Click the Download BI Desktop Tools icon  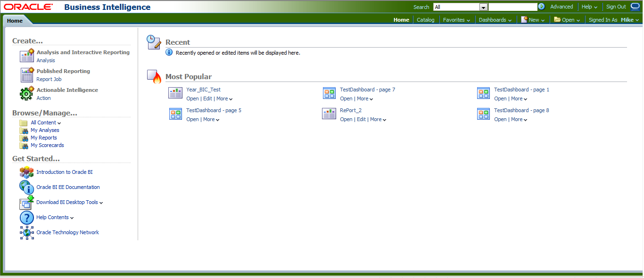click(x=26, y=202)
